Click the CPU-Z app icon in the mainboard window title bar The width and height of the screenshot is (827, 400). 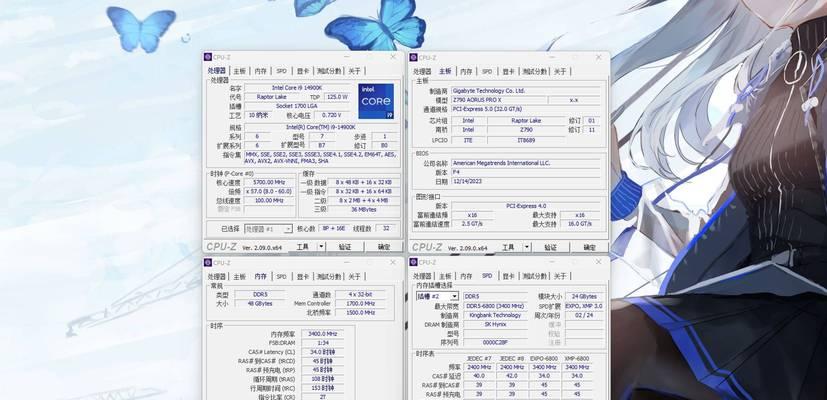pyautogui.click(x=414, y=58)
